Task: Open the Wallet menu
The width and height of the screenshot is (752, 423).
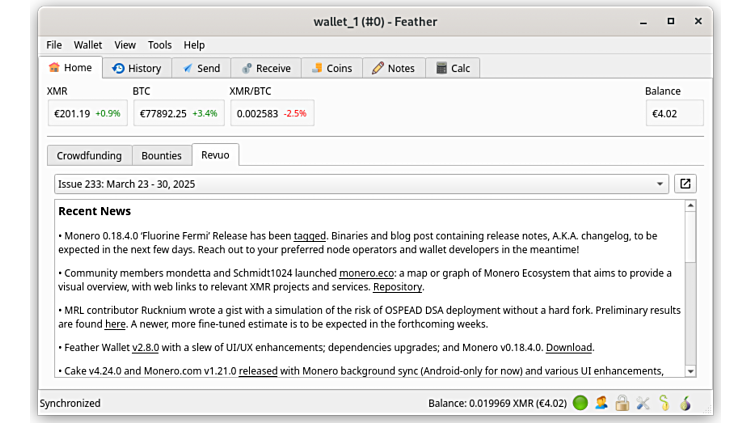Action: point(88,45)
